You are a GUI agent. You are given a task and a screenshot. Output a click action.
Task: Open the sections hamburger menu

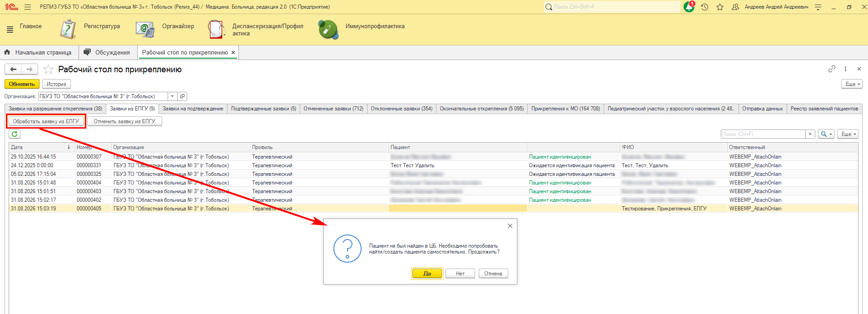coord(10,30)
